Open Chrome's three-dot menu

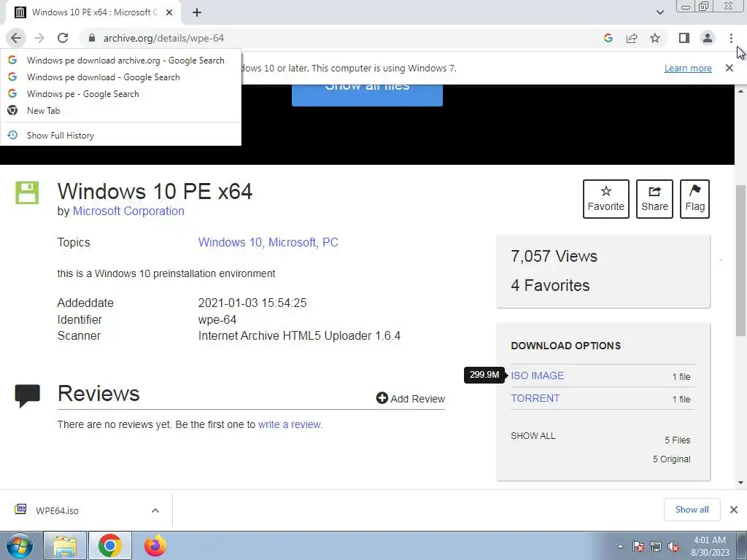(x=731, y=38)
